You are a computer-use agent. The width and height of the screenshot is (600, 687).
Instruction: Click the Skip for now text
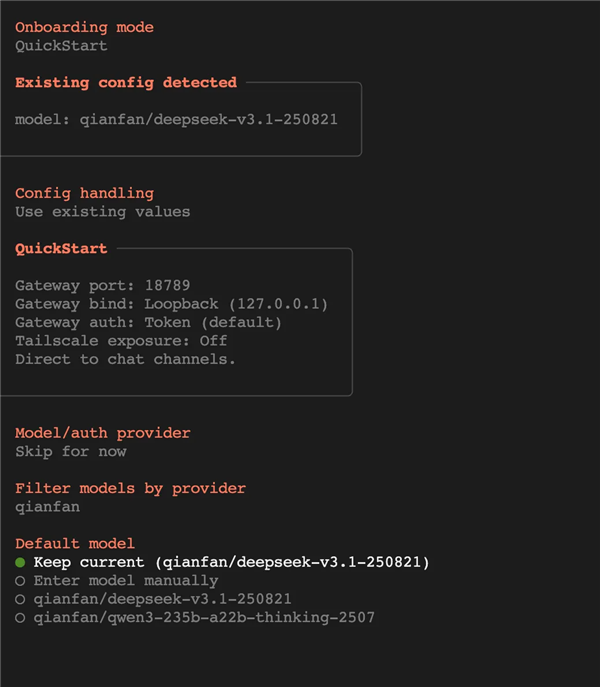pos(70,452)
